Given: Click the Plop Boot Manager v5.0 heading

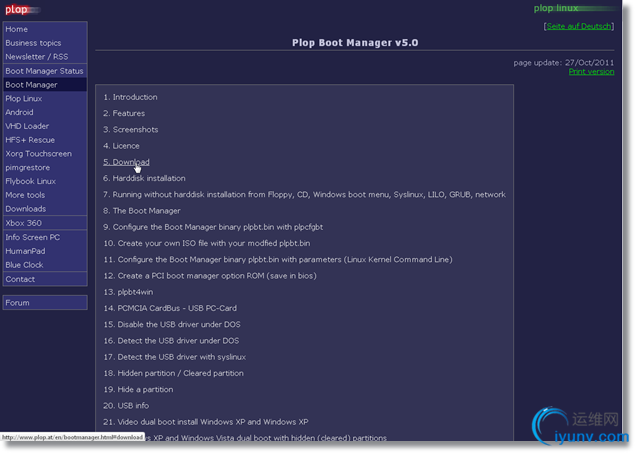Looking at the screenshot, I should click(x=355, y=43).
